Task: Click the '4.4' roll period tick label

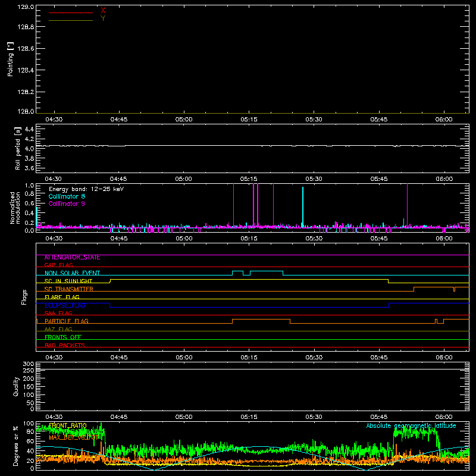Action: coord(29,129)
